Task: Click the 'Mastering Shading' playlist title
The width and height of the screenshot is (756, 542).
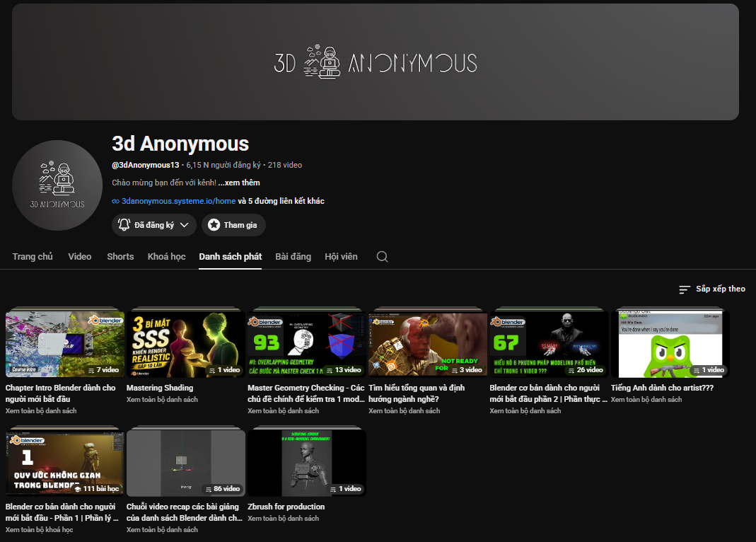Action: [160, 388]
